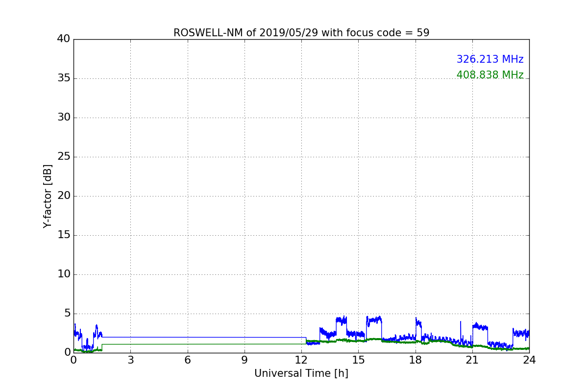Screen dimensions: 588x392
Task: Click the y-axis tick label 30
Action: click(x=63, y=117)
